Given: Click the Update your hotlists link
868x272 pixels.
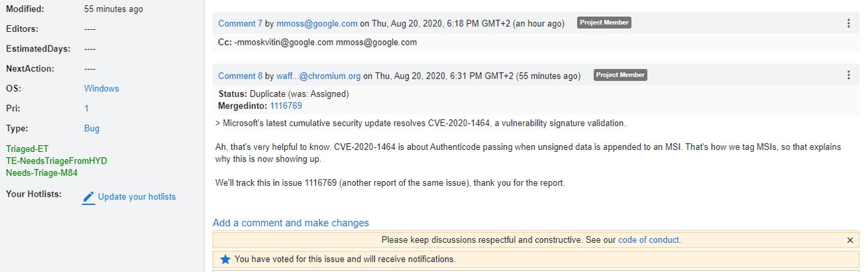Looking at the screenshot, I should pos(137,197).
